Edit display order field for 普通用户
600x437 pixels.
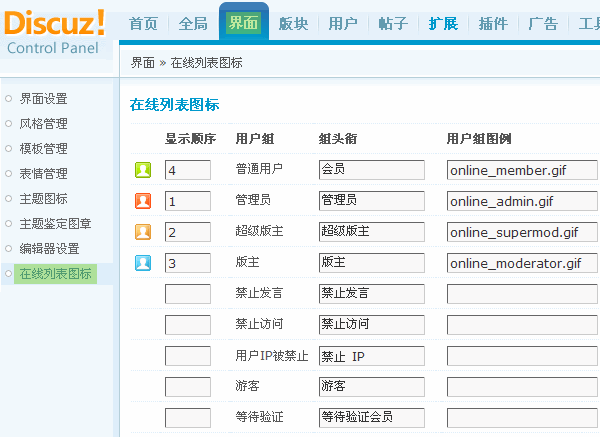[188, 170]
